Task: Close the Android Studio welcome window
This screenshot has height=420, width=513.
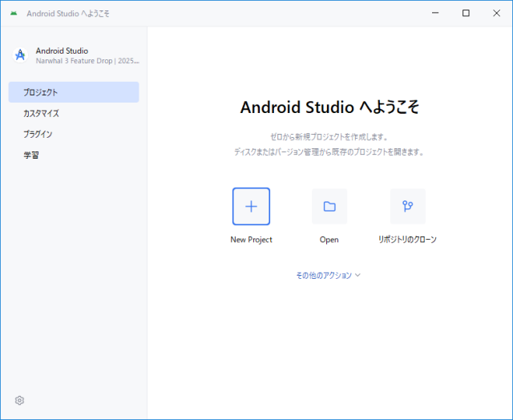Action: coord(496,13)
